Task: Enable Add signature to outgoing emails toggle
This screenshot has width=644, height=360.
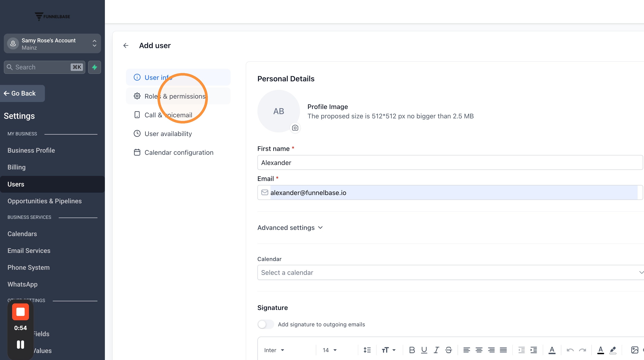Action: pyautogui.click(x=266, y=324)
